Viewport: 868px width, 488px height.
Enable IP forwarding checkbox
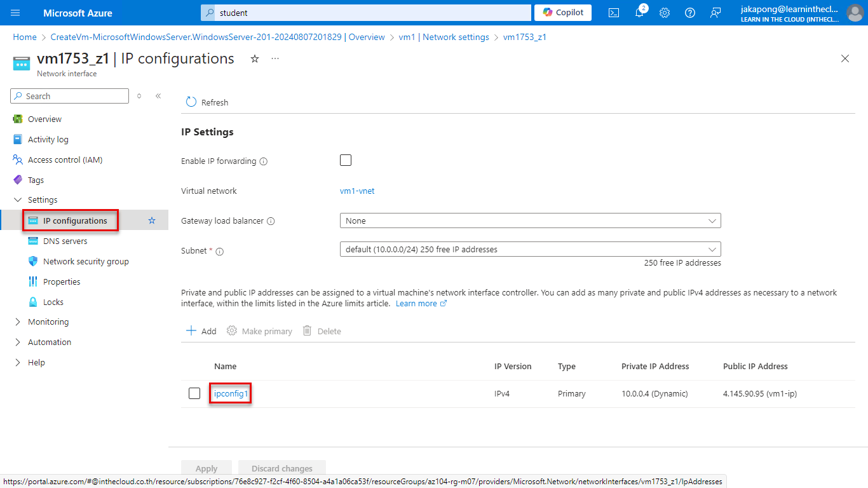346,160
